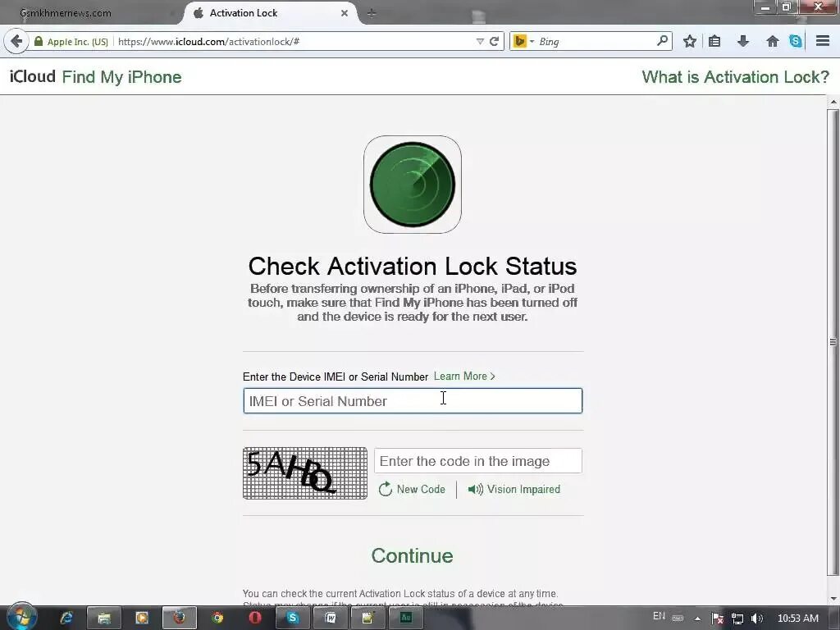Bookmark this page with the star icon
840x630 pixels.
pyautogui.click(x=689, y=41)
